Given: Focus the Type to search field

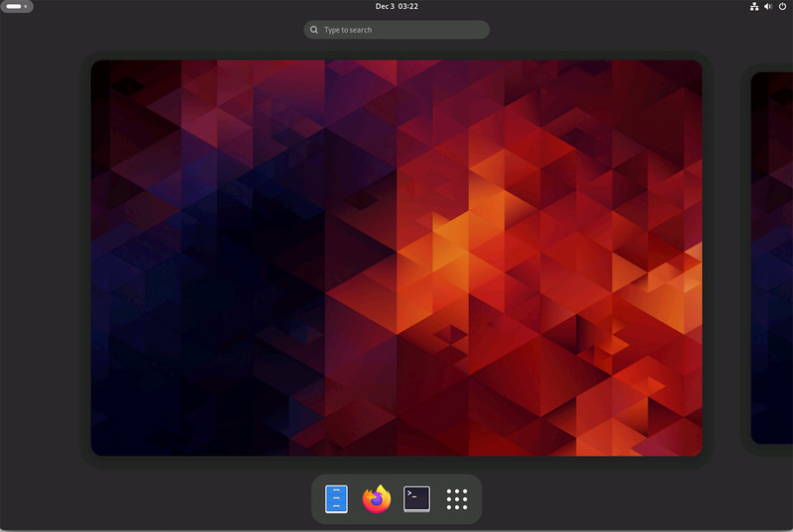Looking at the screenshot, I should point(396,30).
